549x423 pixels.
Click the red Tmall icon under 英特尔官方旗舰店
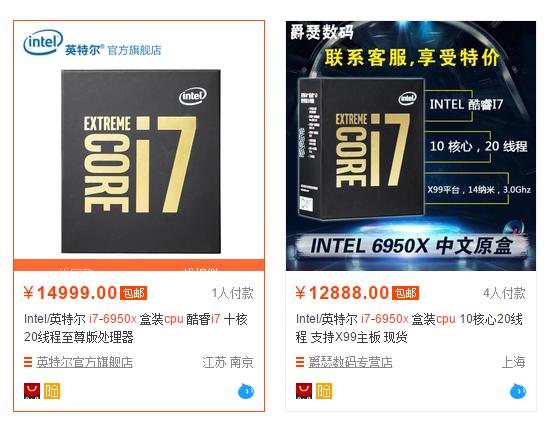[32, 391]
